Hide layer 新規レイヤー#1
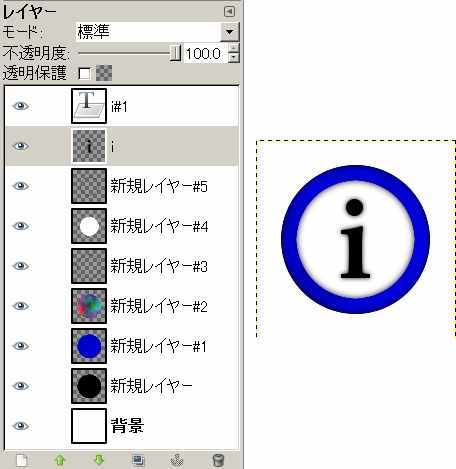 point(21,346)
